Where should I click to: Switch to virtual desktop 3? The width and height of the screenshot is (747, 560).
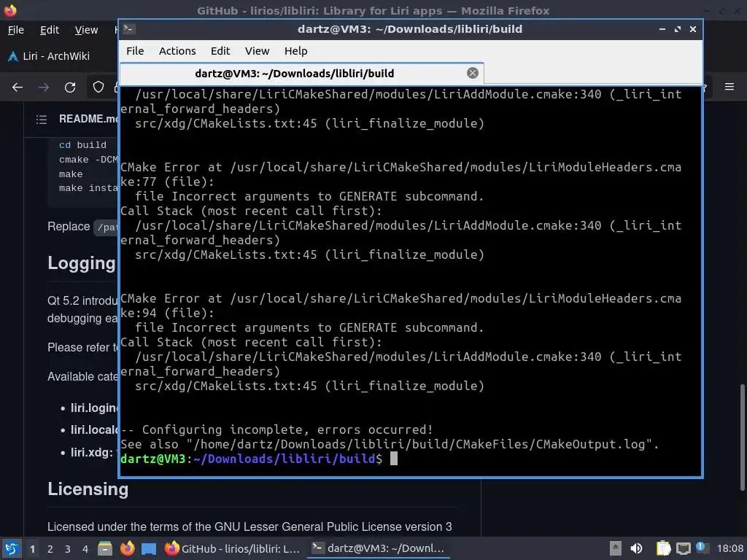click(68, 549)
